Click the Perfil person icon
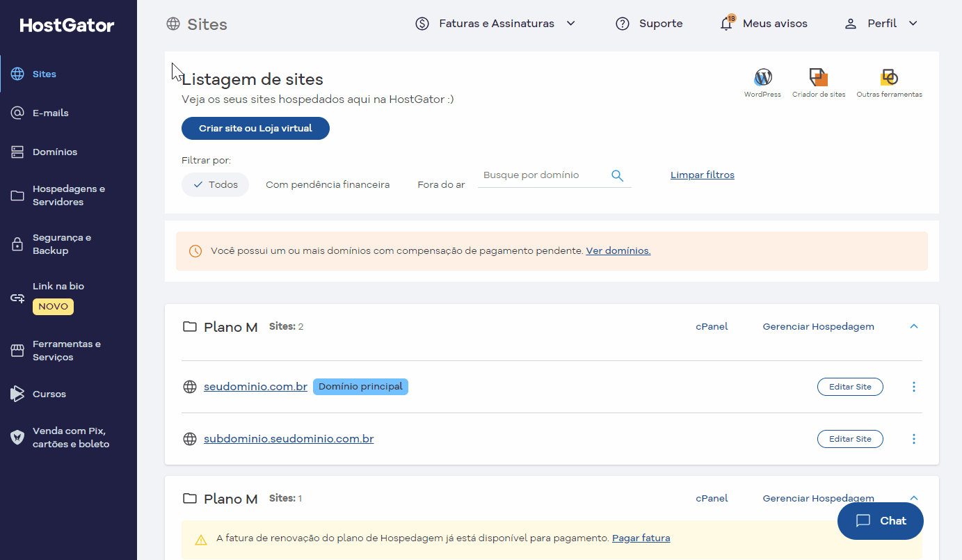The image size is (962, 560). 851,24
